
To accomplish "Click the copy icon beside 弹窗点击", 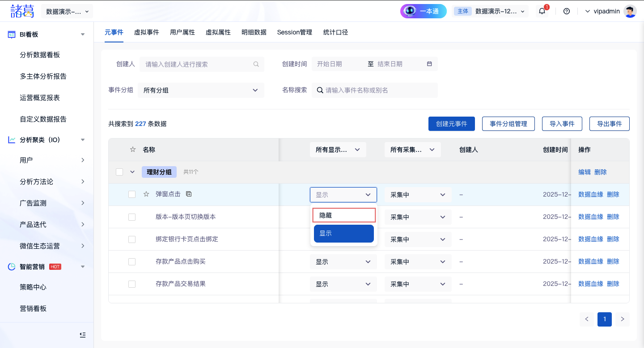I will [189, 194].
